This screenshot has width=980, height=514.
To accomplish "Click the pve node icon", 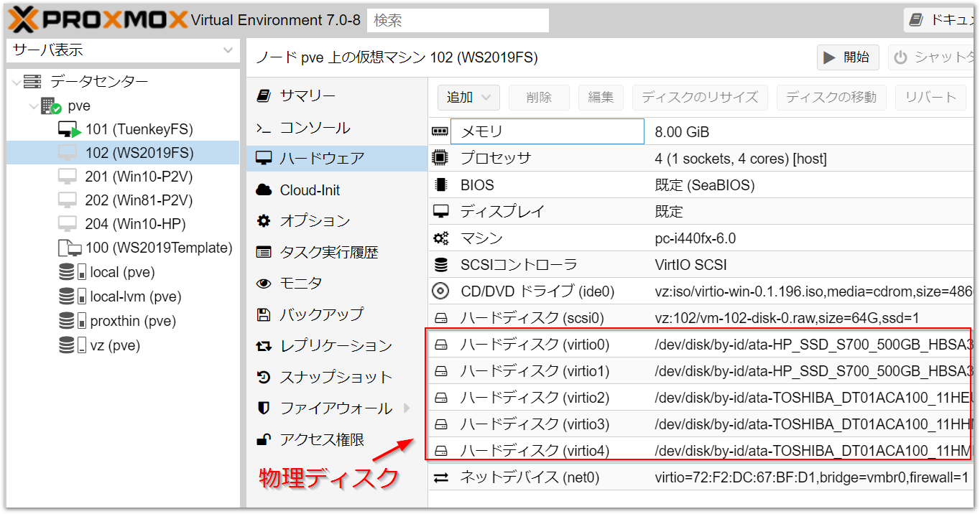I will point(51,106).
